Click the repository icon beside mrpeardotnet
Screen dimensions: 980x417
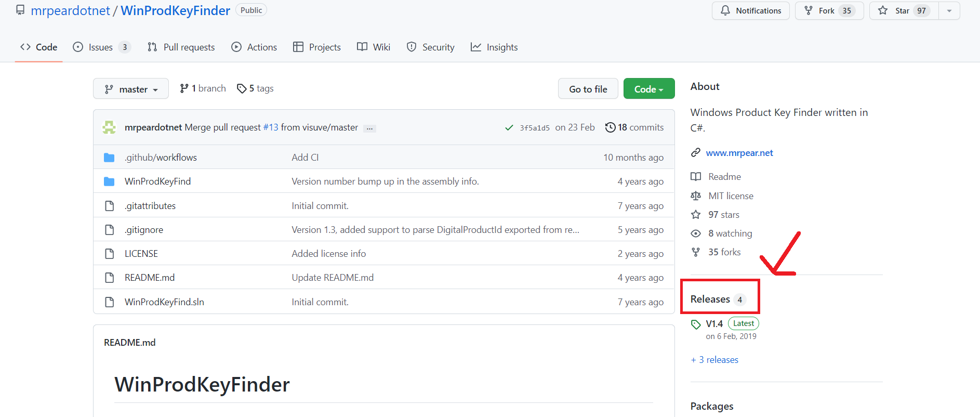(x=20, y=10)
